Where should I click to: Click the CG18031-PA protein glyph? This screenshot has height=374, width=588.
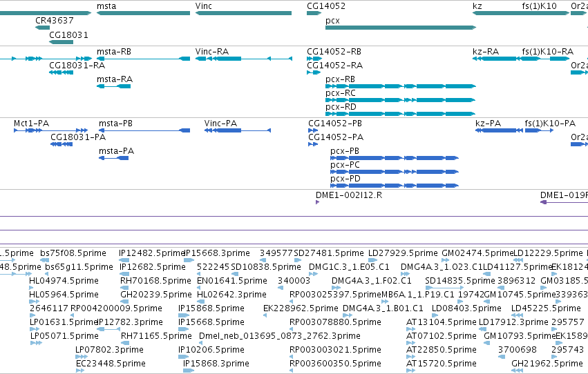pos(61,144)
